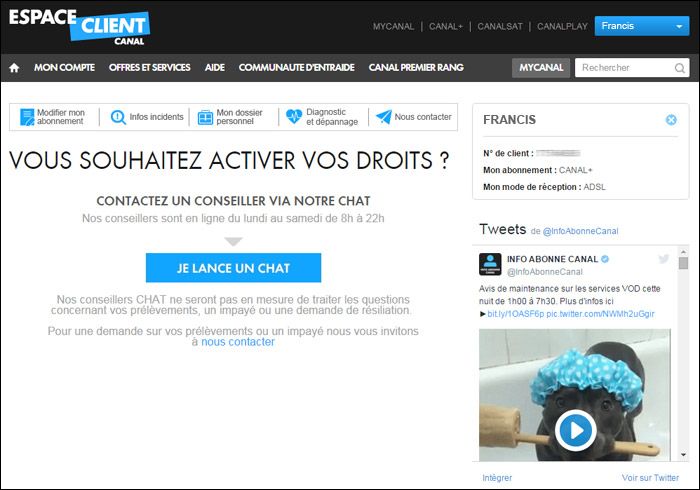Click the Modifier mon abonnement icon
Image resolution: width=700 pixels, height=490 pixels.
click(27, 117)
